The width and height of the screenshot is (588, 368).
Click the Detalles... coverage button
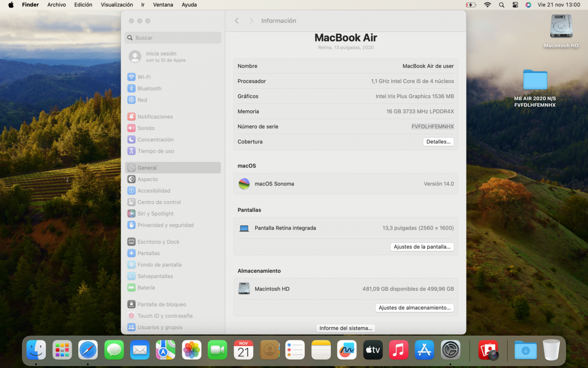[x=438, y=142]
